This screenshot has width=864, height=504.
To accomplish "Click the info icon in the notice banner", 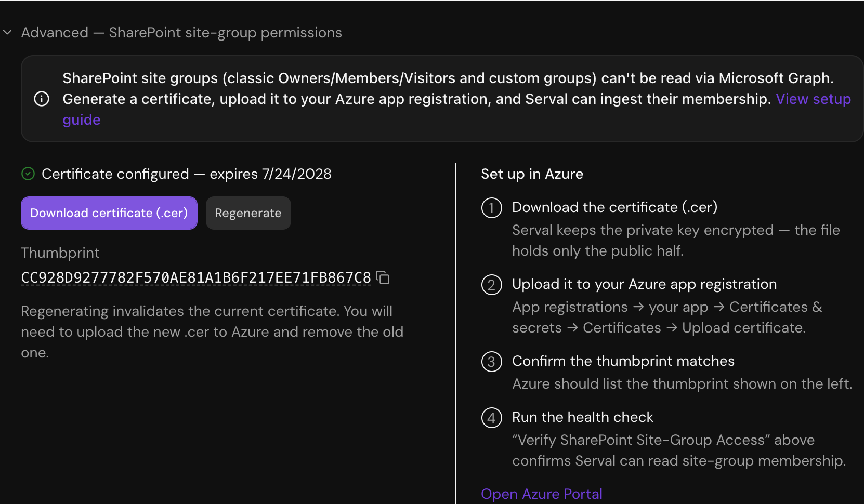I will tap(42, 99).
